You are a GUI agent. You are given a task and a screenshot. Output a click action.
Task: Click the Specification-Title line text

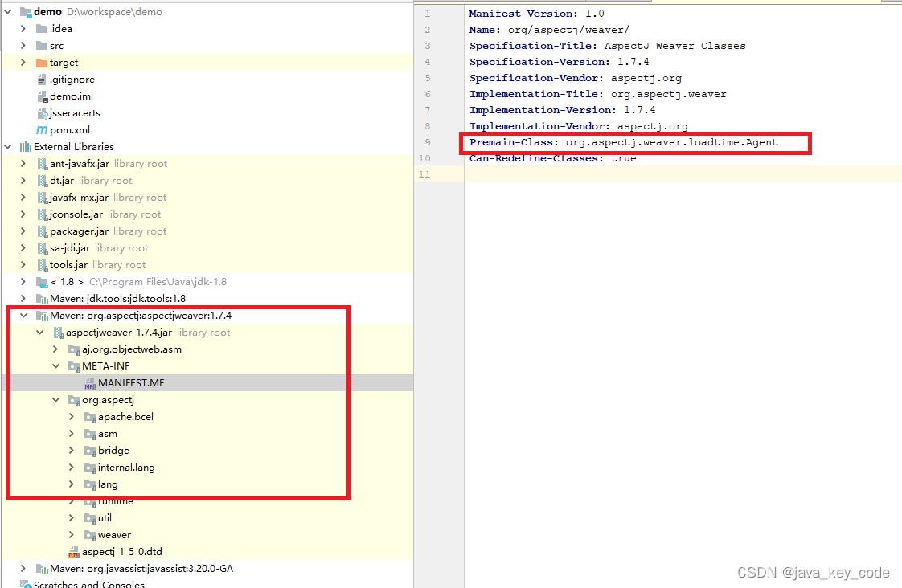[608, 46]
